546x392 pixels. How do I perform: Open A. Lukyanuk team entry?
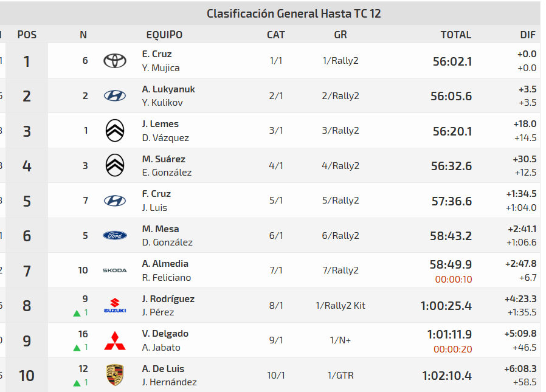click(168, 89)
